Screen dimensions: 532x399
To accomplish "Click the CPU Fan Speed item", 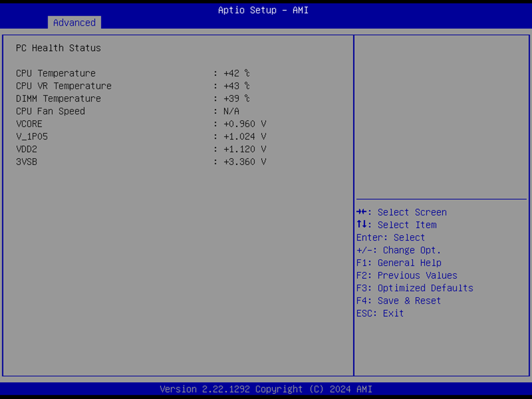I will coord(51,111).
